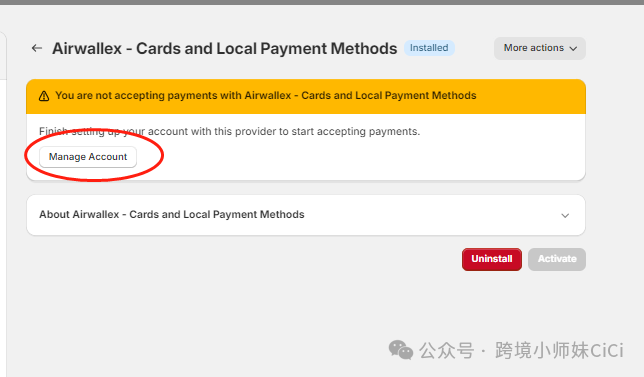Screen dimensions: 644x377
Task: Click the WeChat logo in watermark
Action: 400,350
